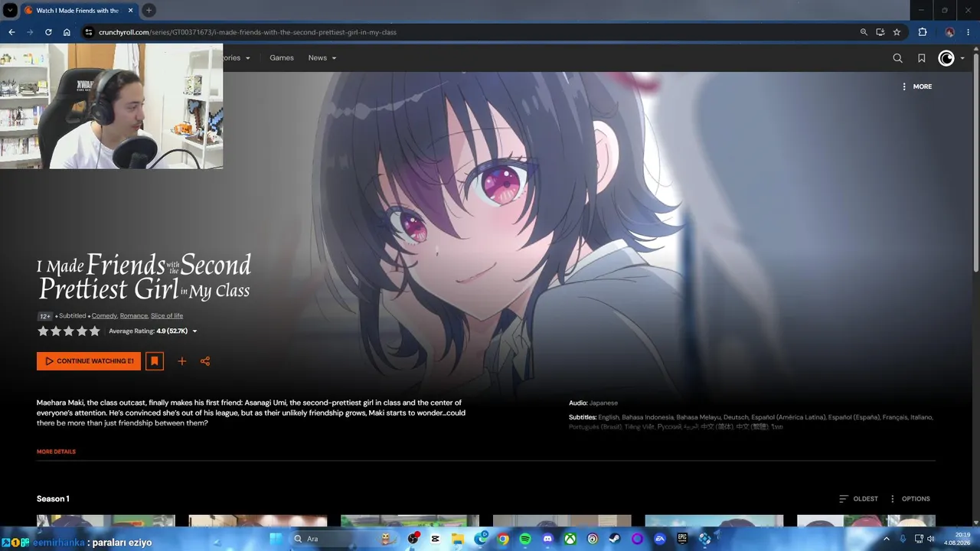Open Epic Games Launcher from the taskbar

pos(682,539)
